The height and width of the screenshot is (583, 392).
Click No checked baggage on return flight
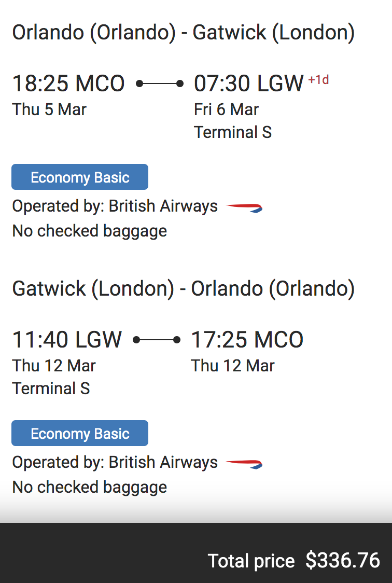click(x=90, y=487)
